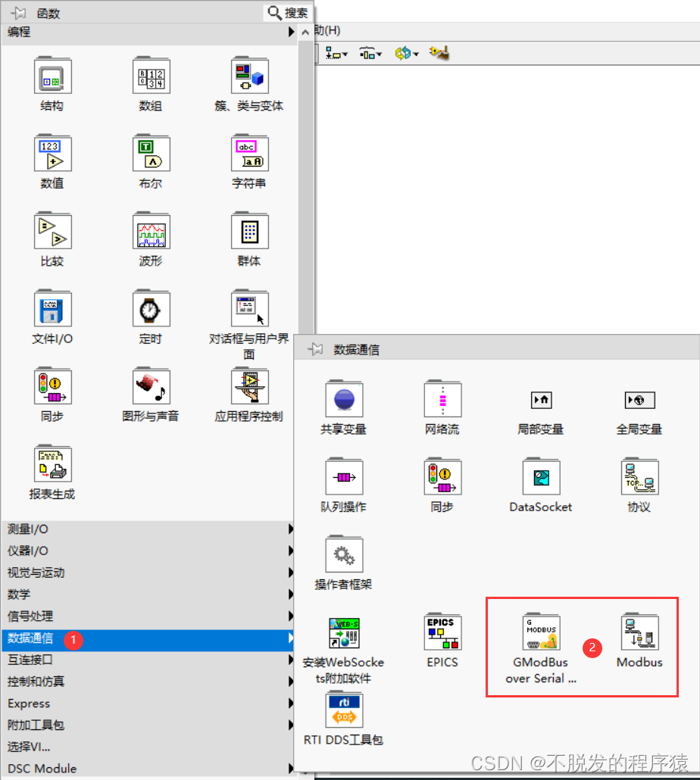Pin the 数据通信 palette window
This screenshot has width=700, height=780.
(x=324, y=349)
